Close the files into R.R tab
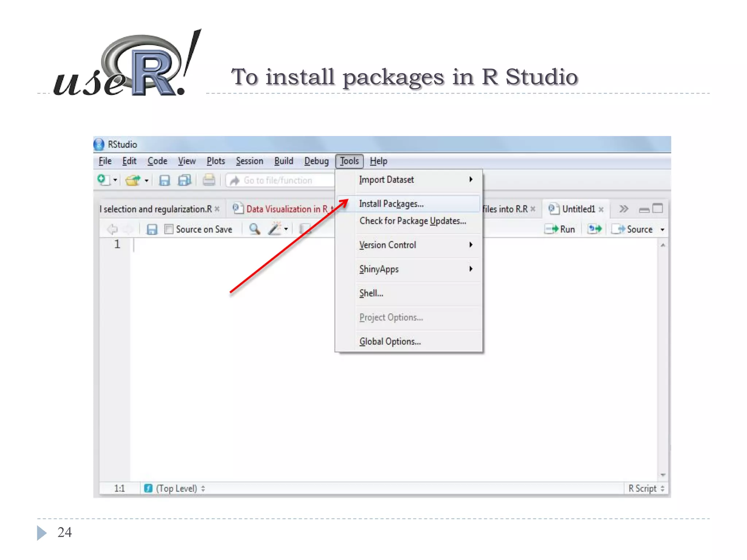The height and width of the screenshot is (560, 747). point(533,209)
